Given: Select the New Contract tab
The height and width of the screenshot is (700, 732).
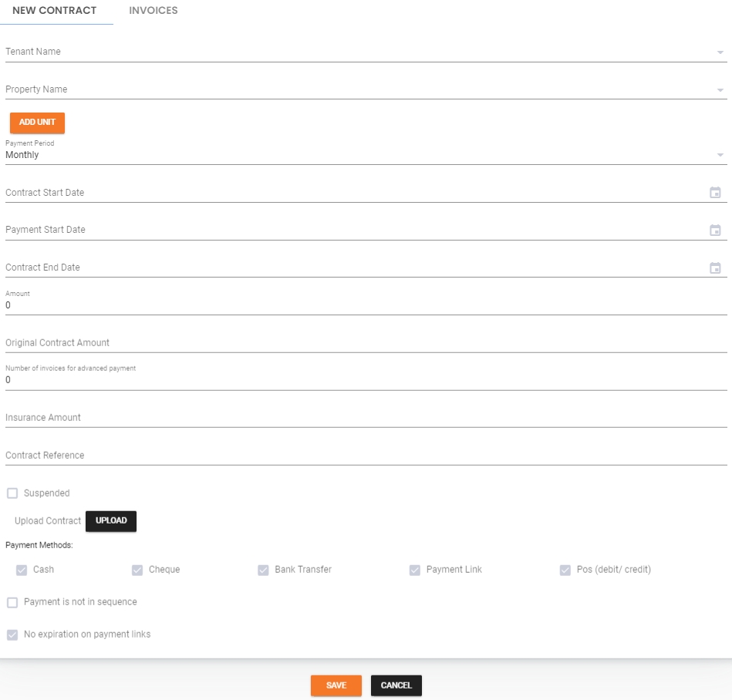Looking at the screenshot, I should (55, 11).
